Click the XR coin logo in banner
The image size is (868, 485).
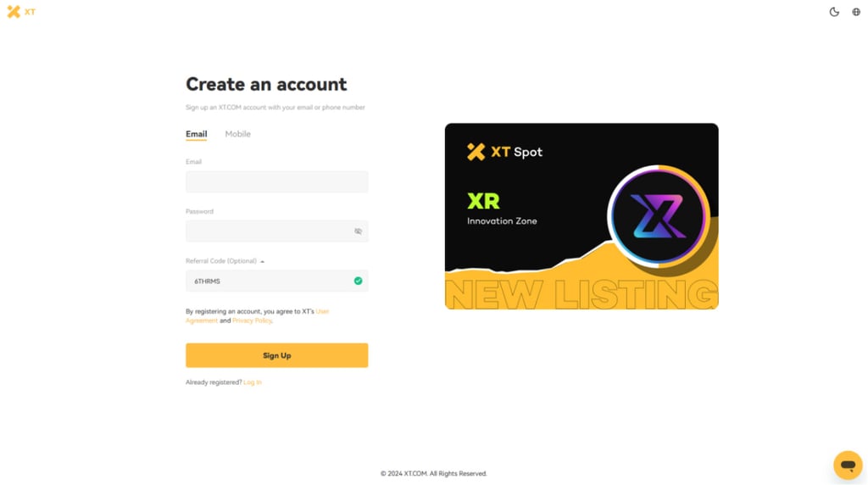(x=658, y=216)
